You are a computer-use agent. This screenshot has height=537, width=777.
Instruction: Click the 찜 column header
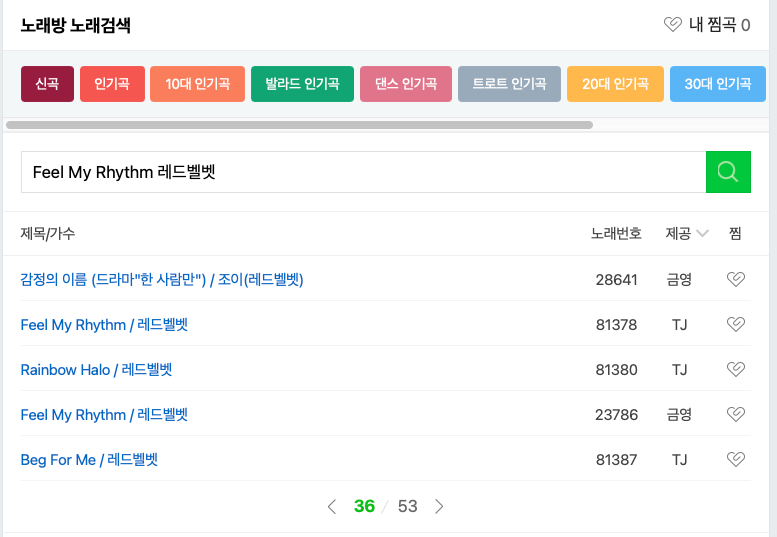click(735, 233)
